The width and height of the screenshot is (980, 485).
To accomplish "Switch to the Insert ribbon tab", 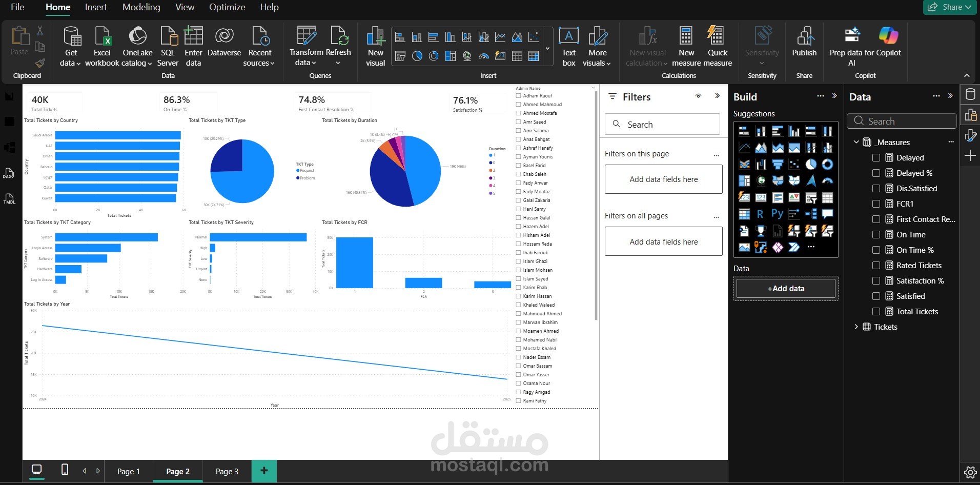I will pyautogui.click(x=96, y=7).
